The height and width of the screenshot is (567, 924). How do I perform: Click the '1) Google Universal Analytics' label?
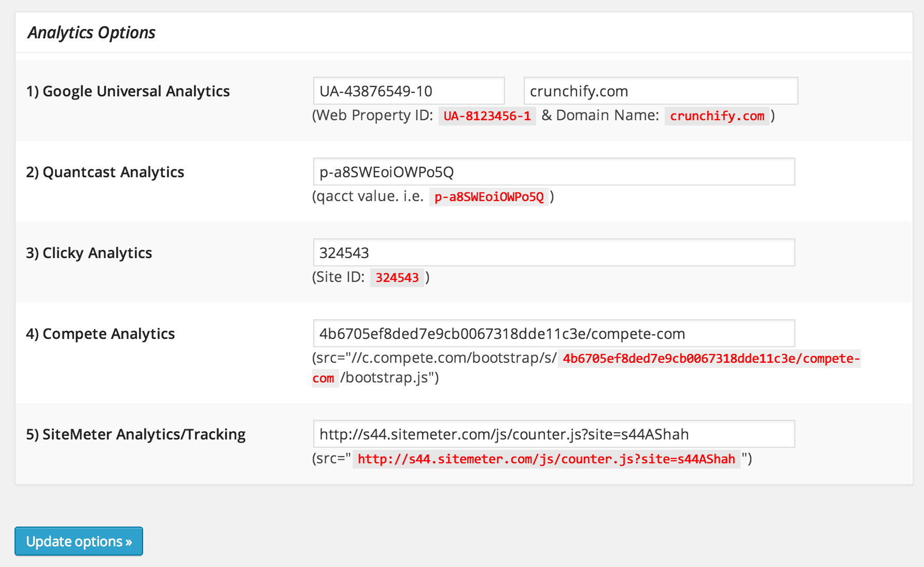tap(128, 91)
